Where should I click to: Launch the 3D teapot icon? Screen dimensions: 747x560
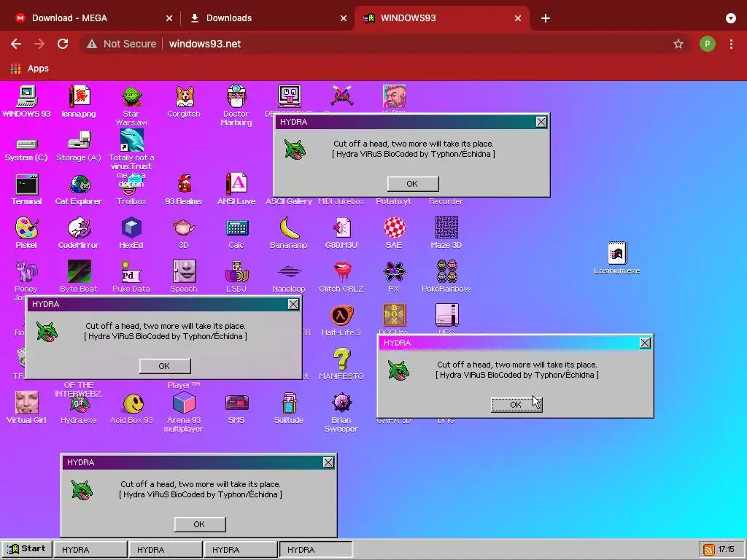[x=184, y=233]
